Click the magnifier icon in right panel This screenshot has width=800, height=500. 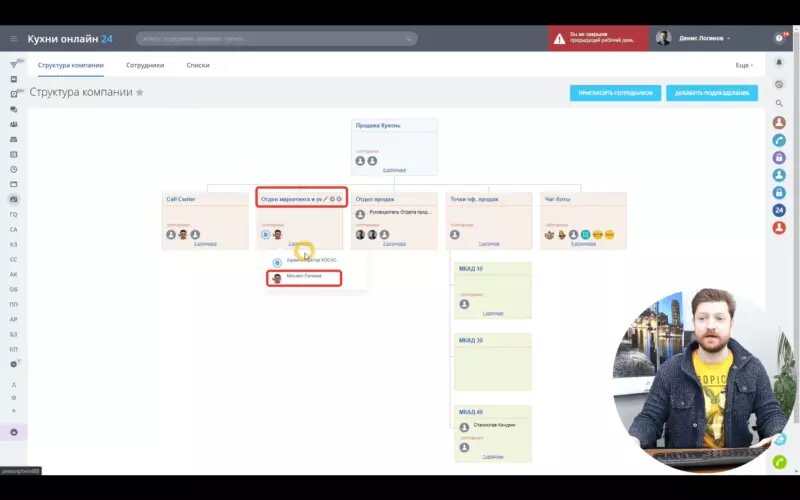tap(779, 103)
